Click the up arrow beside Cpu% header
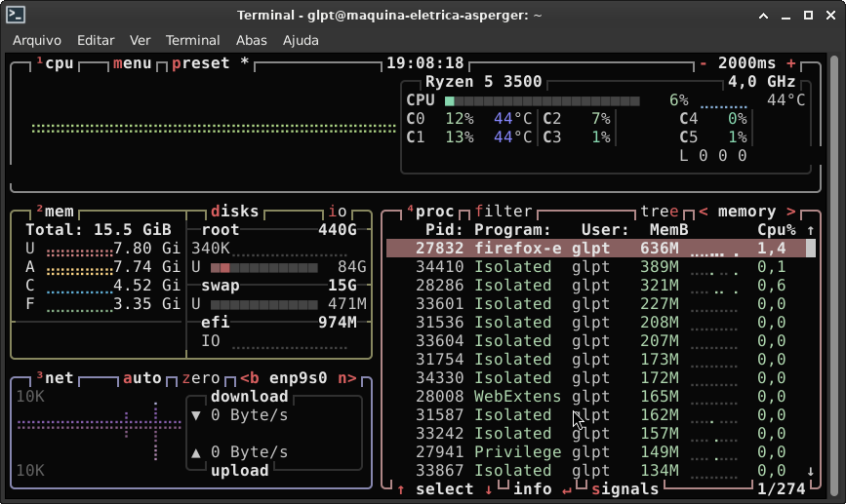846x504 pixels. click(811, 230)
